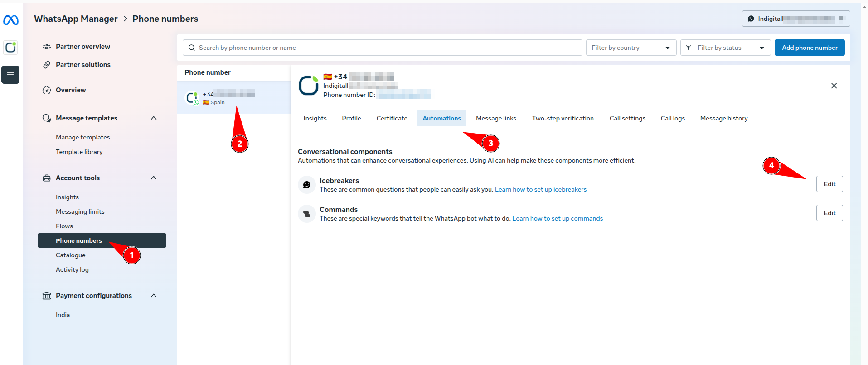Click the Indigitall logo in details header

click(x=309, y=86)
